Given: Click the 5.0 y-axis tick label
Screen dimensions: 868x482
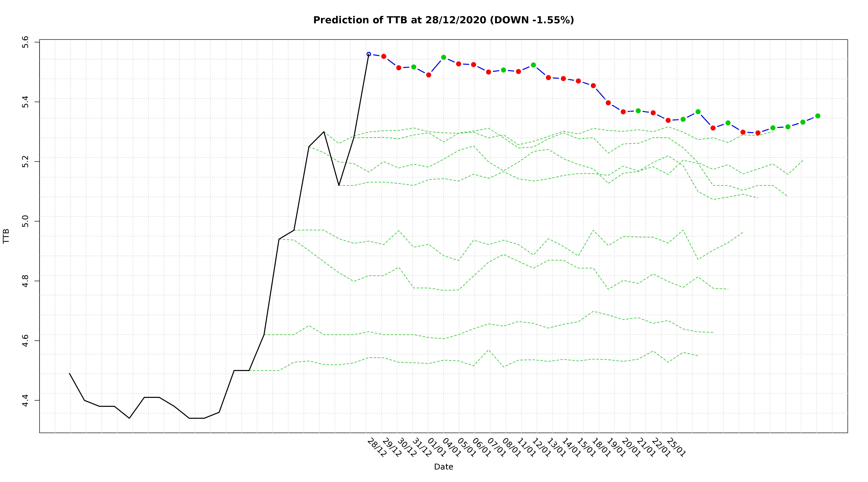Looking at the screenshot, I should (26, 221).
